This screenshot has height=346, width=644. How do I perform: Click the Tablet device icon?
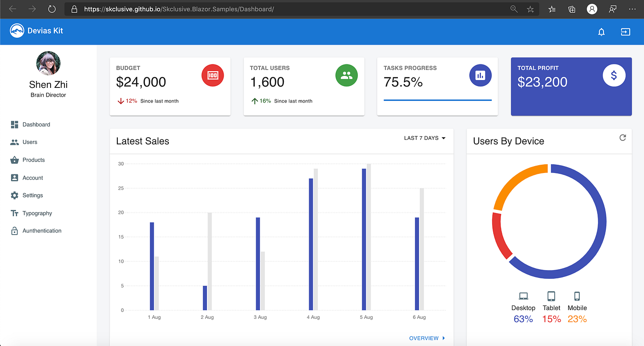pos(551,296)
